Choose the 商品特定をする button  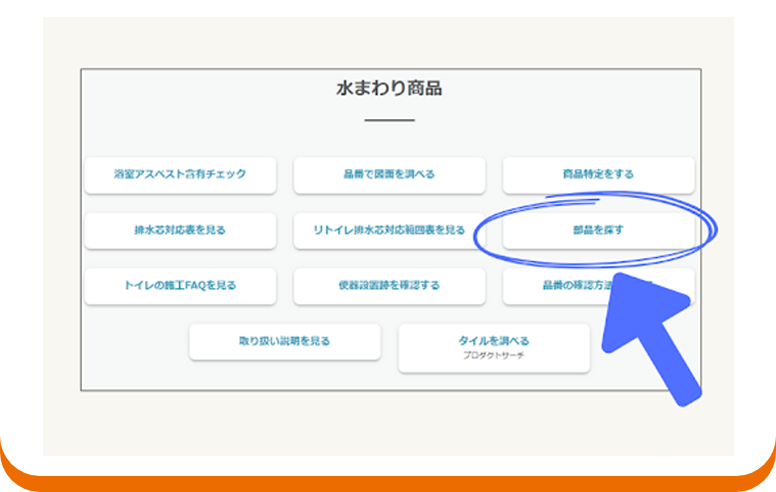[x=598, y=175]
